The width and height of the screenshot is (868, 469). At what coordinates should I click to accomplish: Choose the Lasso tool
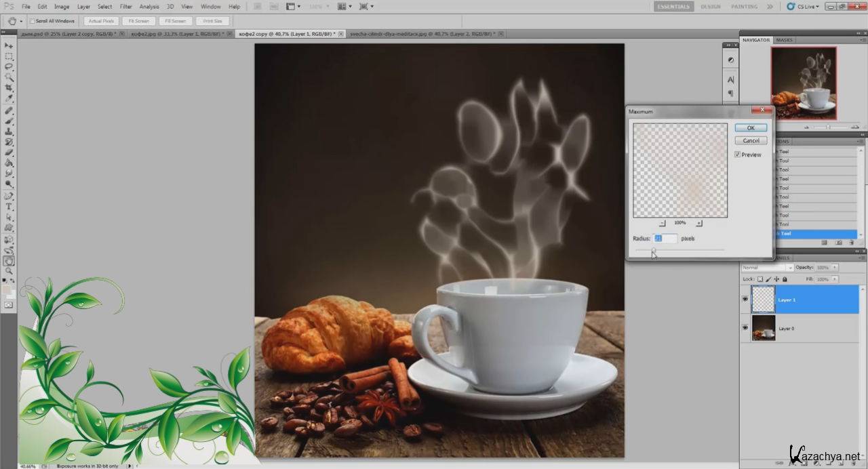[x=9, y=67]
